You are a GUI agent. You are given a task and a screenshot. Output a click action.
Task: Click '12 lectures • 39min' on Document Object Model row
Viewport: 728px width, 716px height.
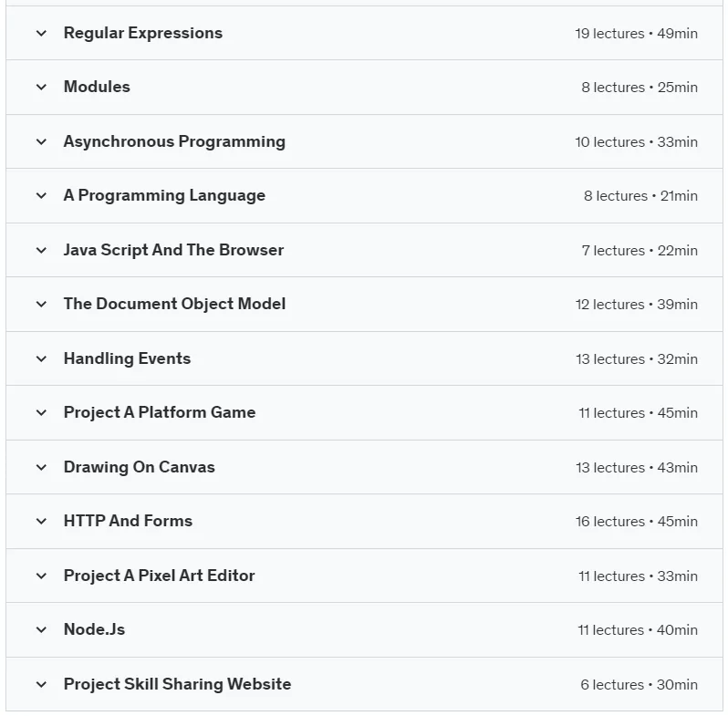coord(637,305)
